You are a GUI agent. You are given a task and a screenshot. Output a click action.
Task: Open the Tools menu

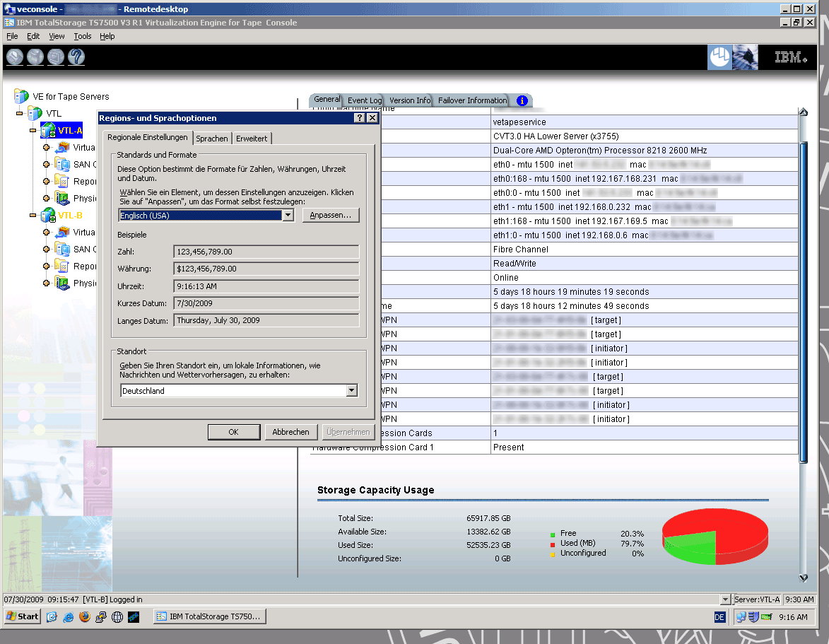click(82, 36)
